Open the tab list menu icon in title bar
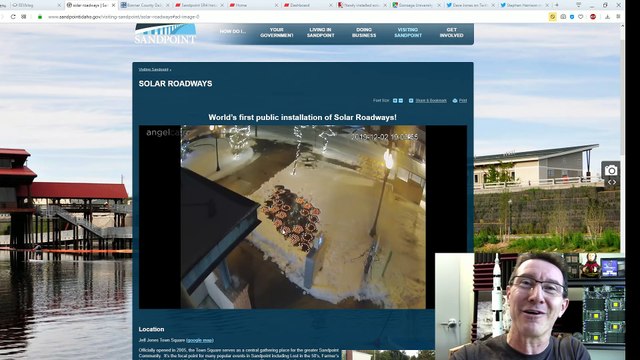Viewport: 640px width, 360px height. [x=578, y=5]
